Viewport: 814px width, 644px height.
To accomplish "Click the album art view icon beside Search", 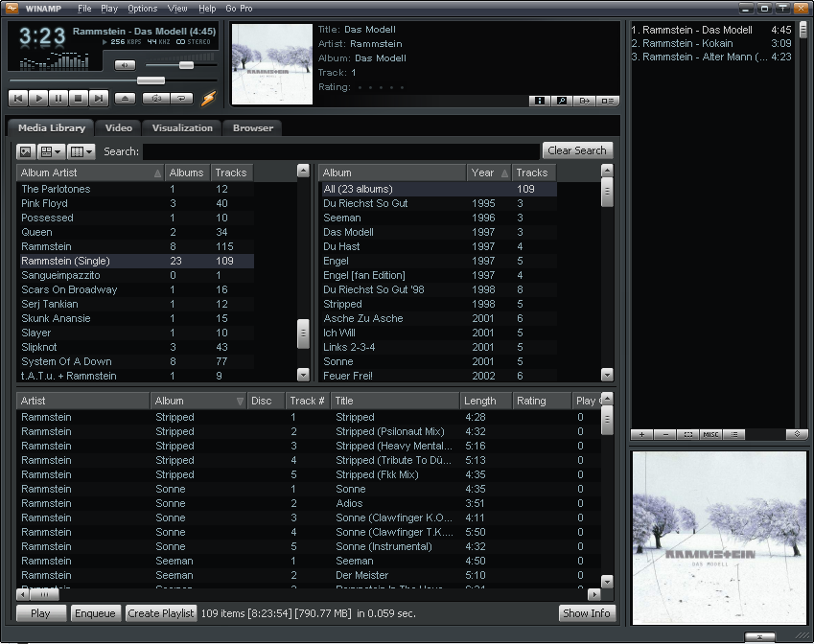I will pyautogui.click(x=26, y=151).
